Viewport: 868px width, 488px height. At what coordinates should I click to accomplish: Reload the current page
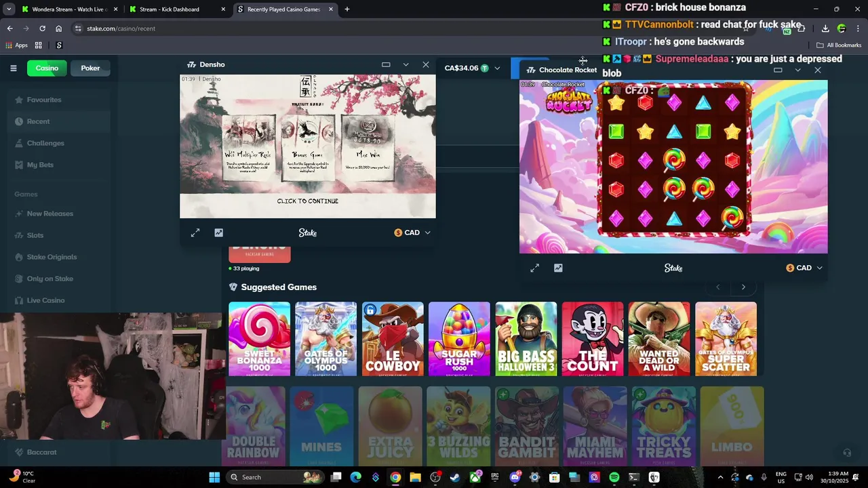(x=42, y=28)
